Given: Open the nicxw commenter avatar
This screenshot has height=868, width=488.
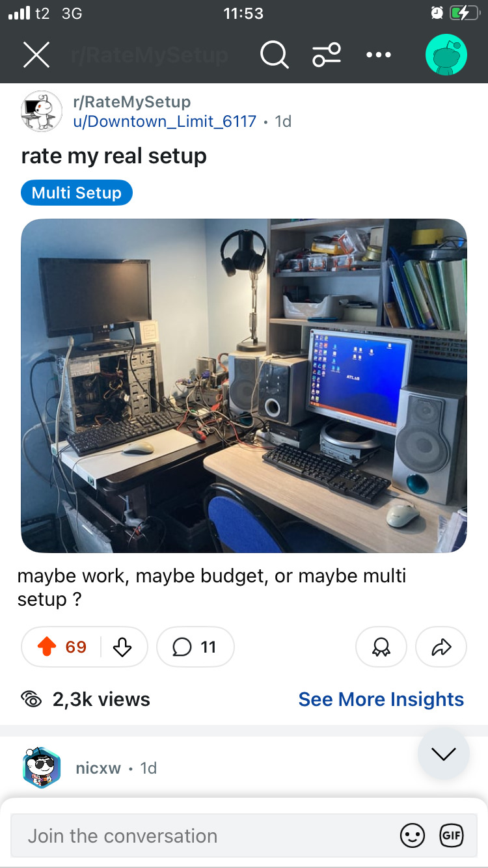Looking at the screenshot, I should 42,768.
